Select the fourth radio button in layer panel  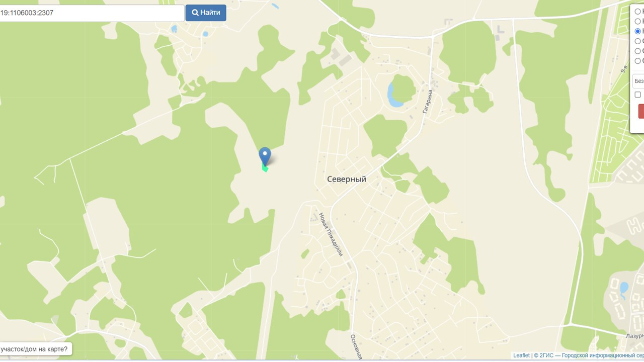coord(637,41)
